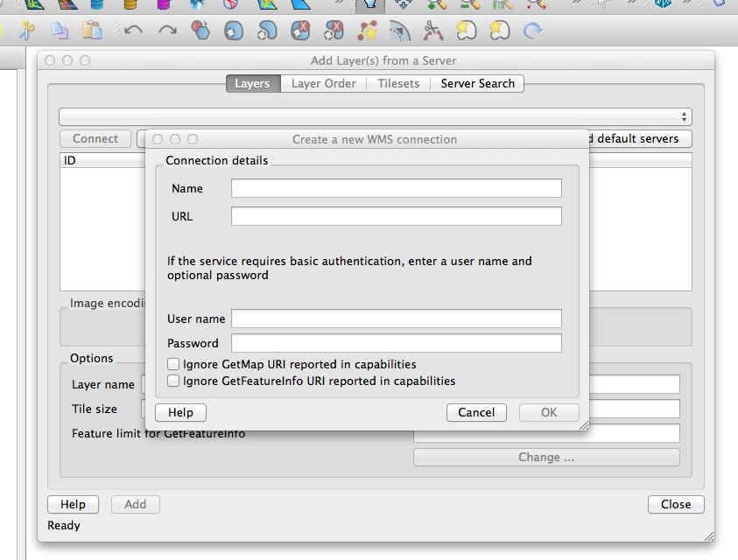This screenshot has height=560, width=738.
Task: Click the Paste Features clipboard icon
Action: pyautogui.click(x=92, y=31)
